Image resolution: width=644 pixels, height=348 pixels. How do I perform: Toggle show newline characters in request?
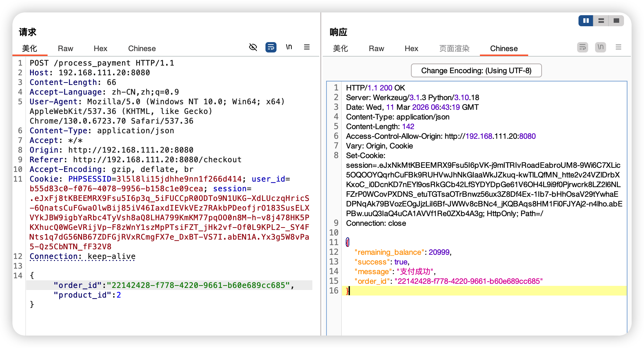(289, 47)
